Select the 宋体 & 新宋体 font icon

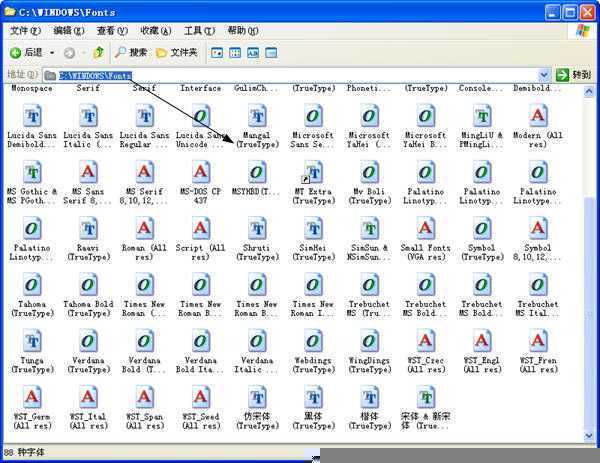coord(426,398)
